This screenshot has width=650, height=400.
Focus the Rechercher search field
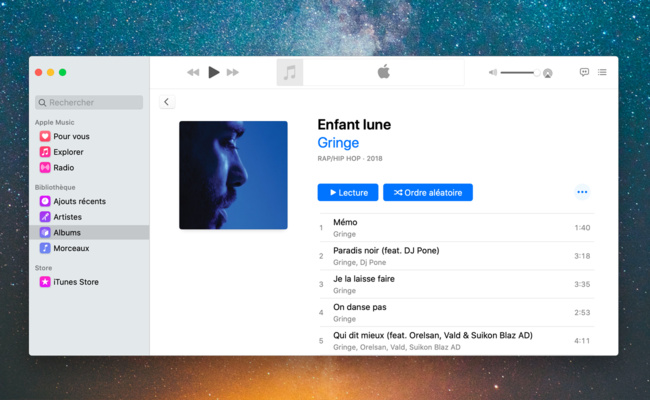click(89, 102)
